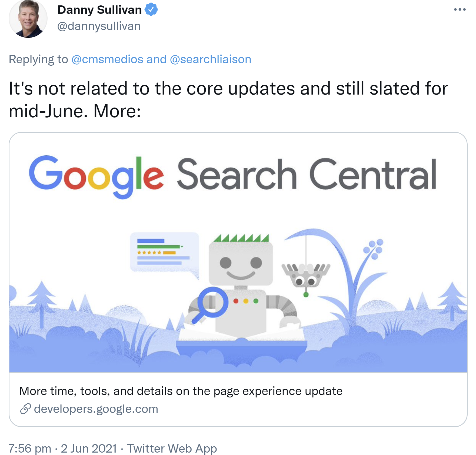Open the @searchliaison mention
476x455 pixels.
[211, 59]
